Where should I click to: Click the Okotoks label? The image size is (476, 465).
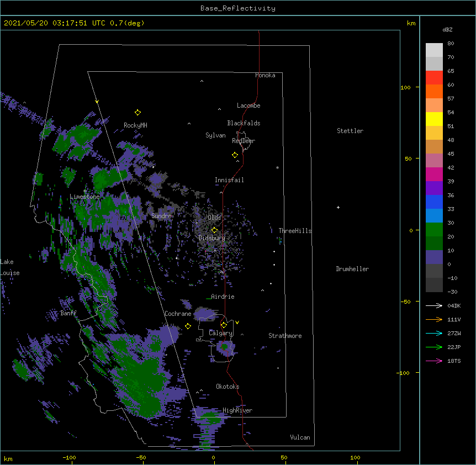pos(228,387)
